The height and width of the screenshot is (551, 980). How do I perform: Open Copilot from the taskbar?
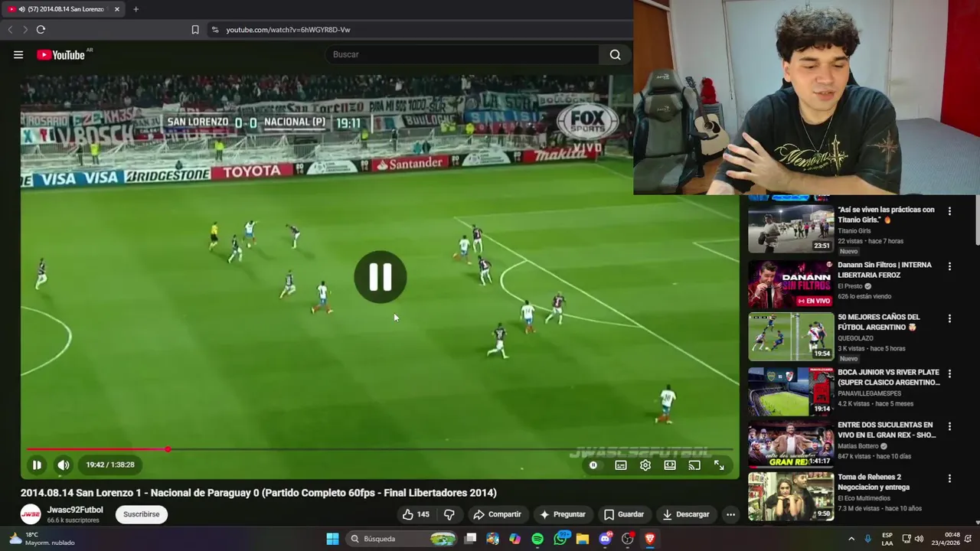pos(515,539)
